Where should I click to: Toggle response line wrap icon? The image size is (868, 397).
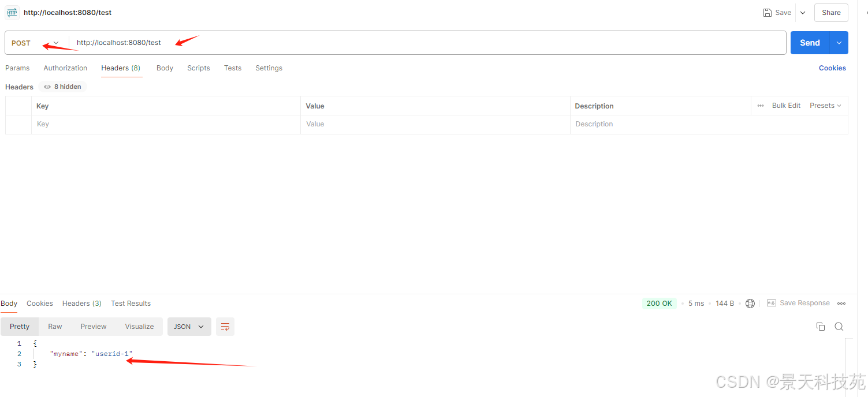coord(225,327)
